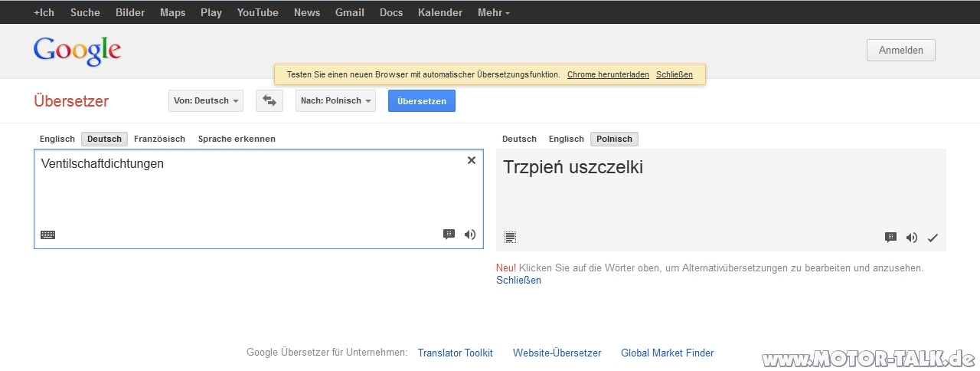Click the select-all icon under translation
The width and height of the screenshot is (980, 371).
(x=511, y=238)
